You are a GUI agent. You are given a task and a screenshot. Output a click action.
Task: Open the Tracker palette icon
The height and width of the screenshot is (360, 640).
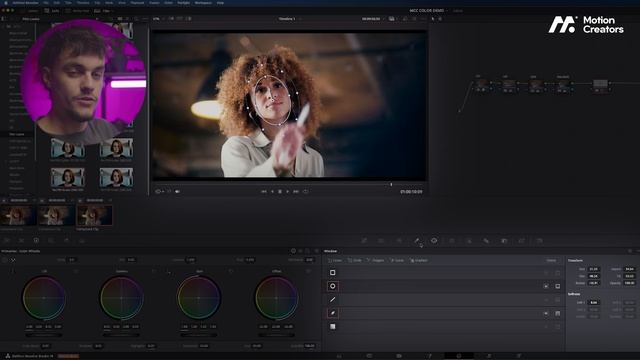452,241
